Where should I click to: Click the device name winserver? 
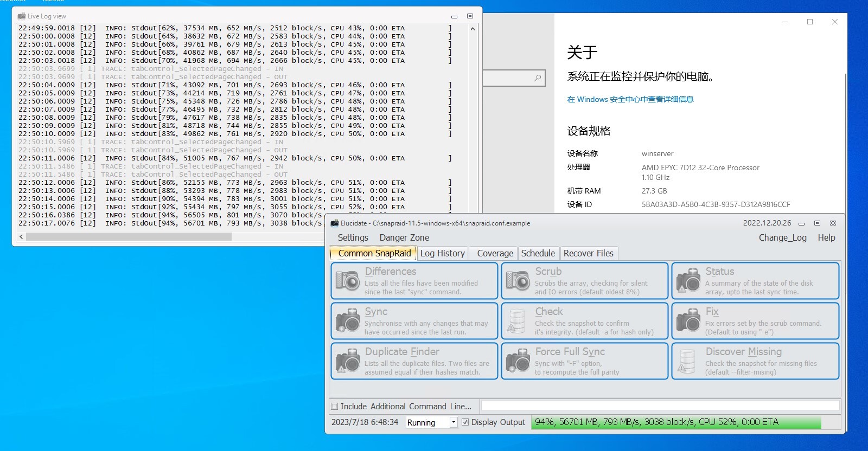point(658,153)
